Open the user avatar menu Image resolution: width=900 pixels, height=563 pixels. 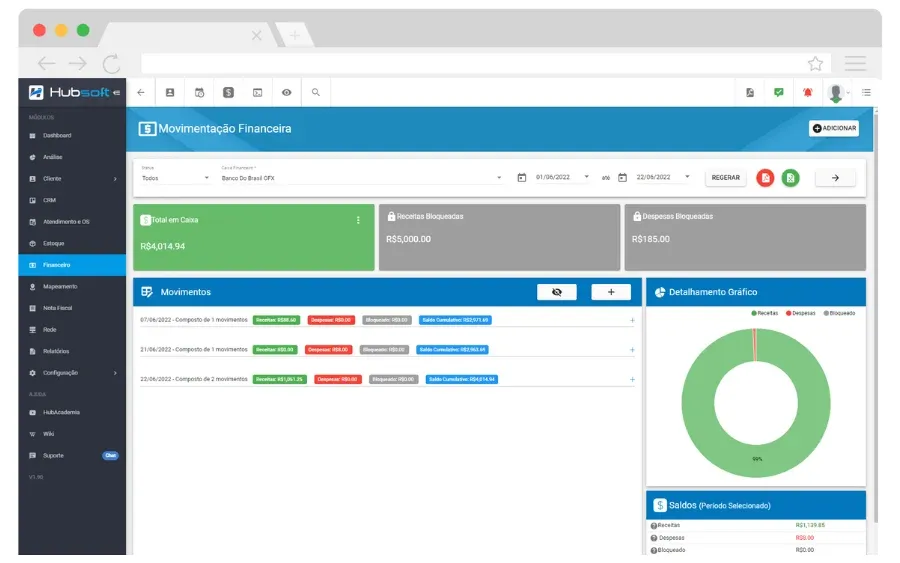tap(836, 93)
